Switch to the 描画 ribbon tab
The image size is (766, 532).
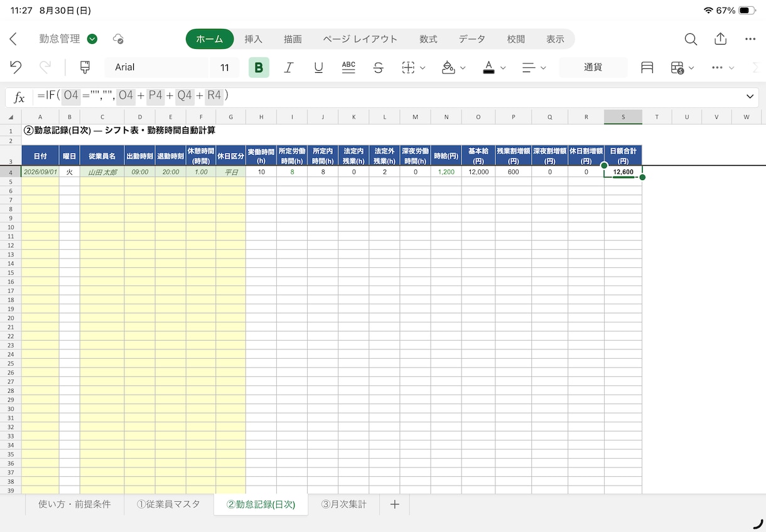click(293, 39)
